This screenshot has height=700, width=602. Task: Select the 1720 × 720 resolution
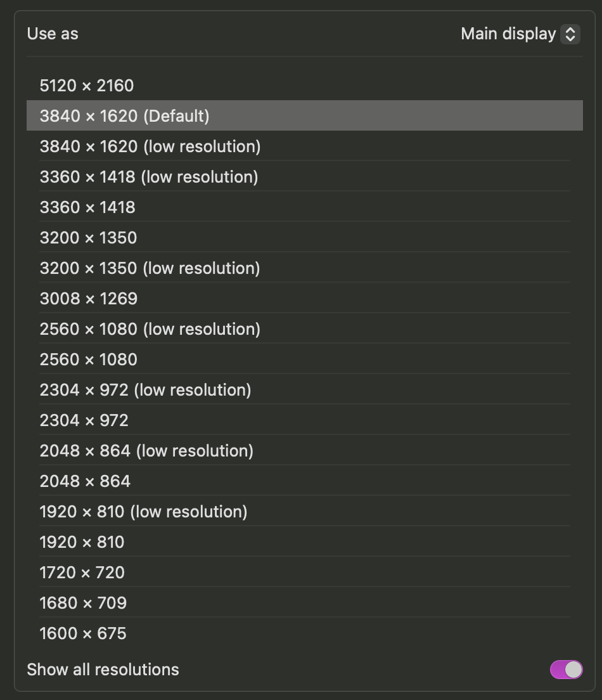tap(82, 573)
